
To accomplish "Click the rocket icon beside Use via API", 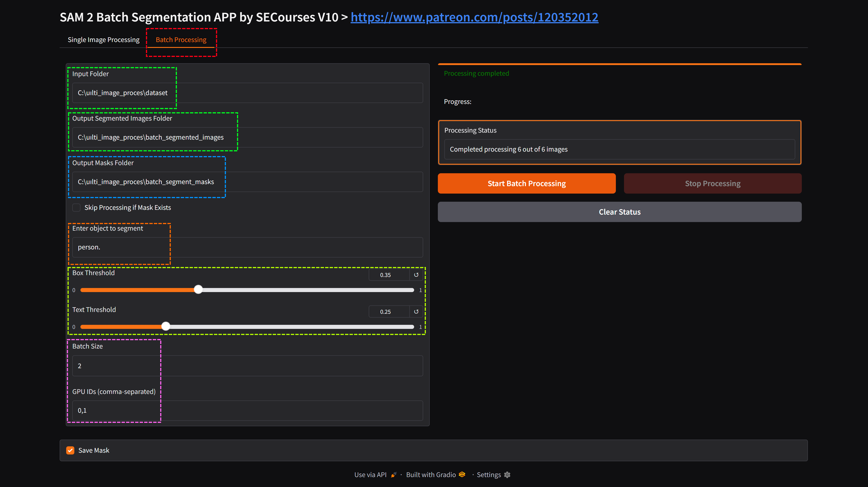I will [394, 475].
